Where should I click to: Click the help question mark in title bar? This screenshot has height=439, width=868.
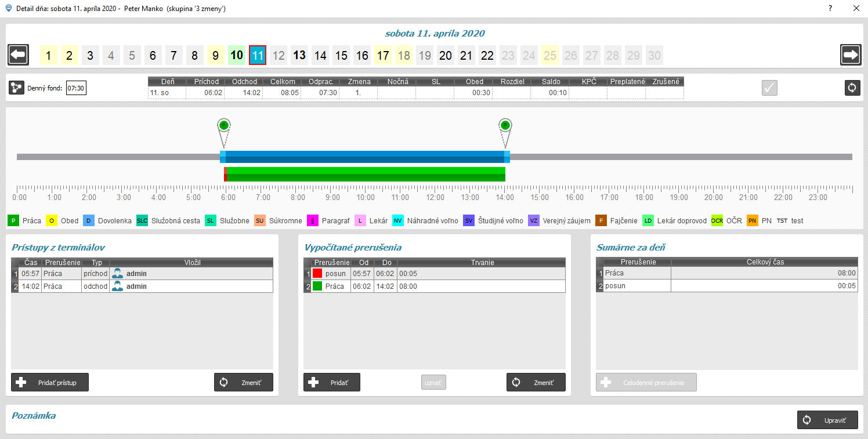click(830, 8)
